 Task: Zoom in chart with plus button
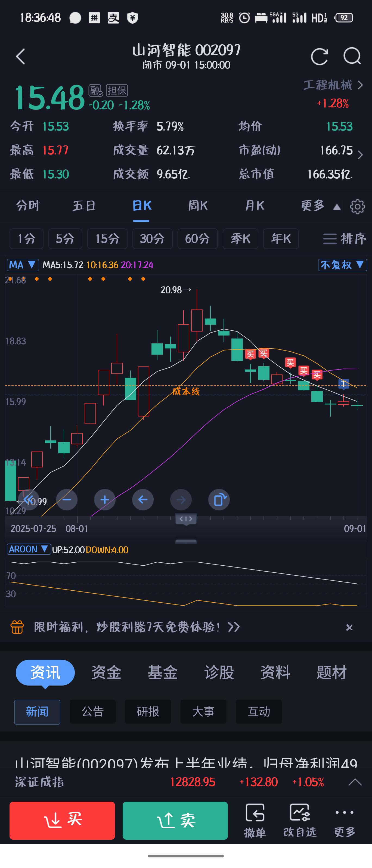pos(105,499)
